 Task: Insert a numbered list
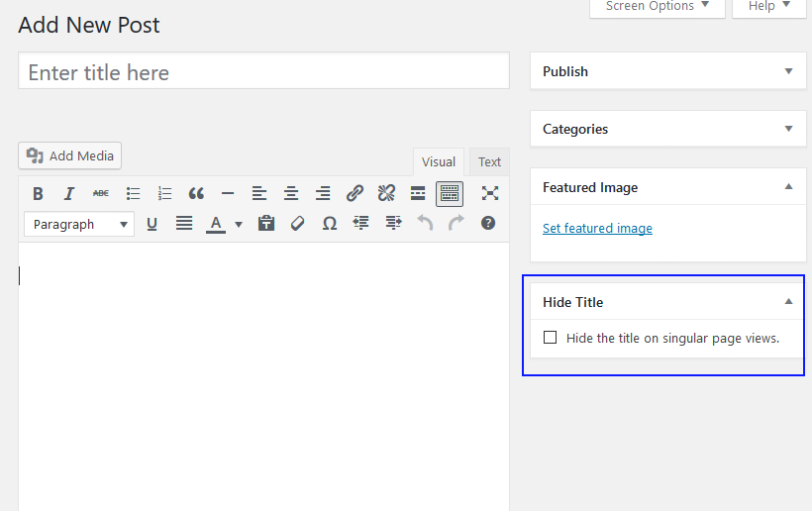[x=164, y=194]
